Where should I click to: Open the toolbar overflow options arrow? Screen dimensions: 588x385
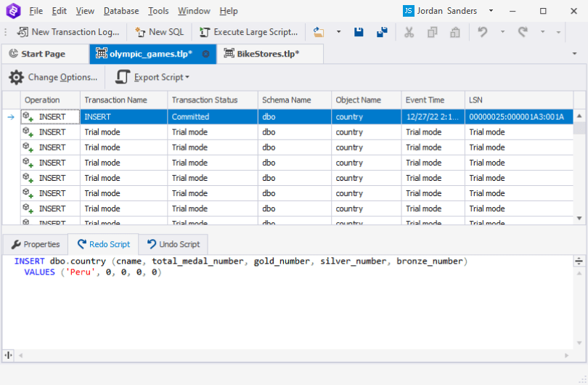coord(558,32)
